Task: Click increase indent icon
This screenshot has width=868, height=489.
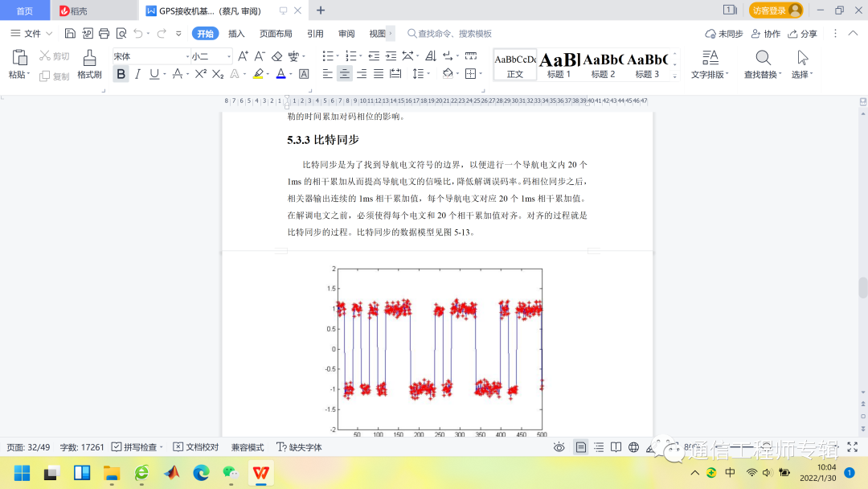Action: click(x=391, y=56)
